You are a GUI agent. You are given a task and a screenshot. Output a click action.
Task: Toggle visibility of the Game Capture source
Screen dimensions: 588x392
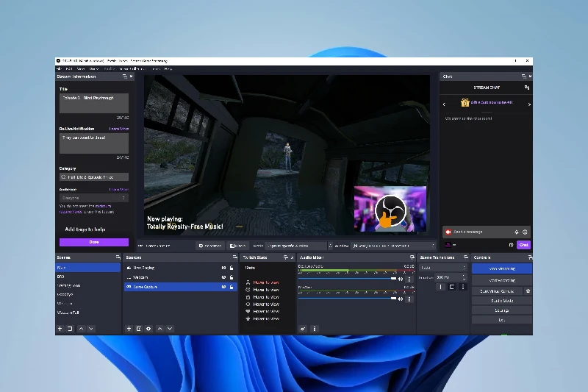[x=223, y=287]
